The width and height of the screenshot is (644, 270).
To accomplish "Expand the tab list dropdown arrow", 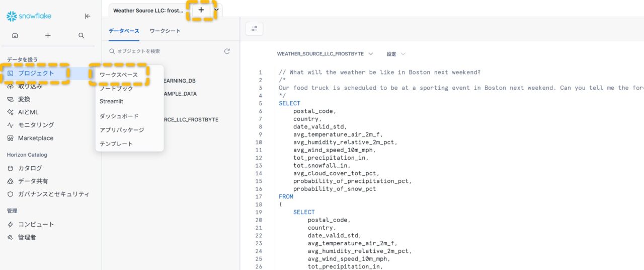I will point(216,10).
